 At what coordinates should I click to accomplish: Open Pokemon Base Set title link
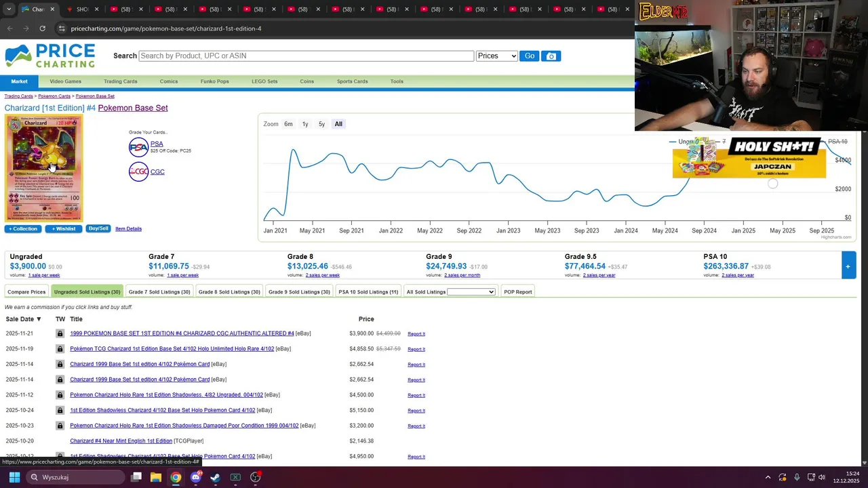click(133, 108)
